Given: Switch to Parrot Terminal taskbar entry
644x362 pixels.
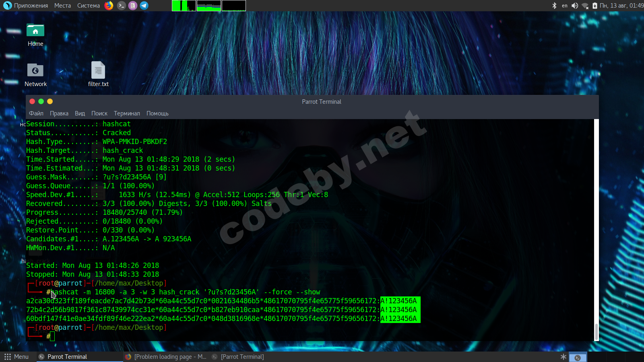Looking at the screenshot, I should point(80,357).
